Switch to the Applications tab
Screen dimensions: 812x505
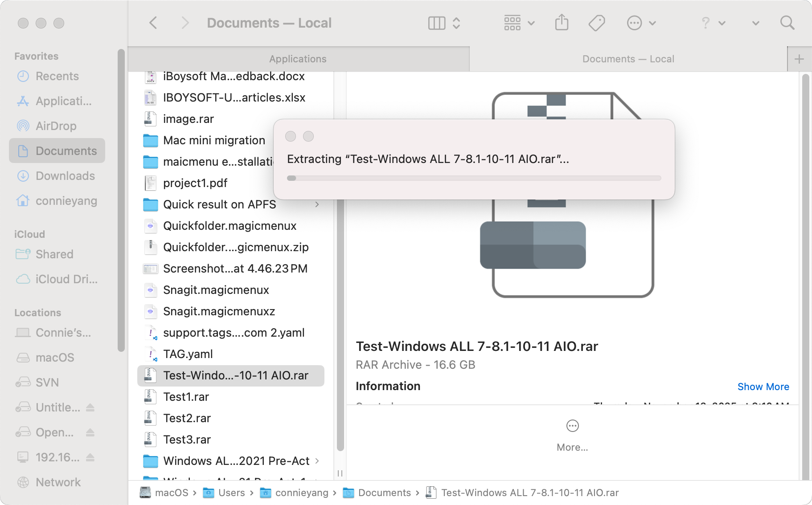(298, 59)
